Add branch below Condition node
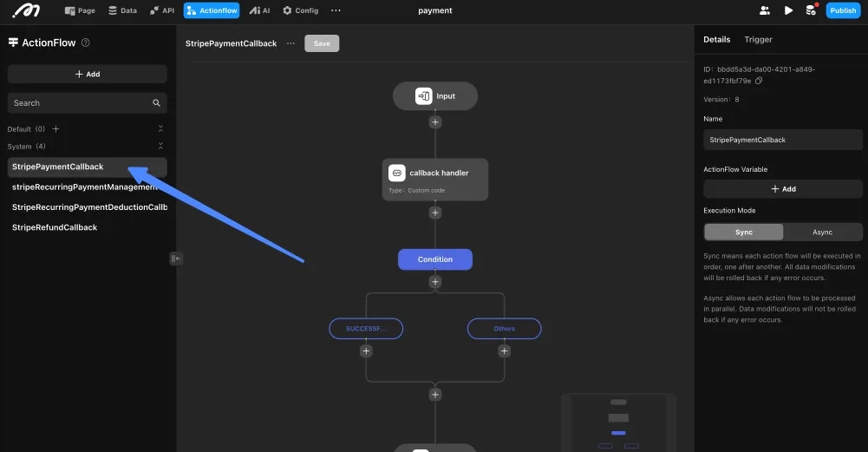868x452 pixels. tap(435, 282)
